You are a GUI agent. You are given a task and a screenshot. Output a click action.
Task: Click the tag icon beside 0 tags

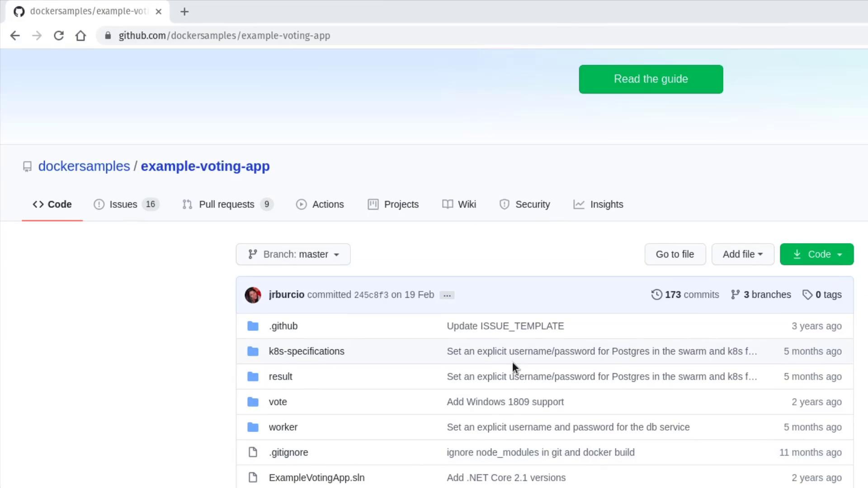(807, 295)
